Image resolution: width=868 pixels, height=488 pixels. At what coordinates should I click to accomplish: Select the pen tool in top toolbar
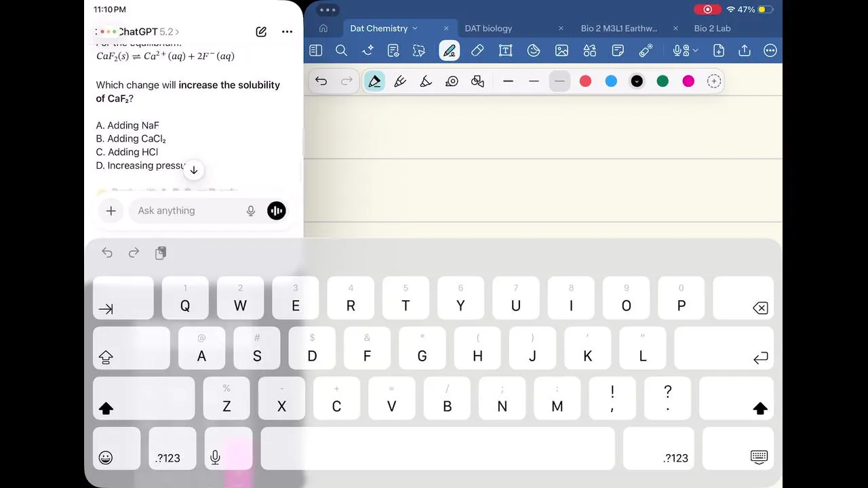[x=449, y=51]
